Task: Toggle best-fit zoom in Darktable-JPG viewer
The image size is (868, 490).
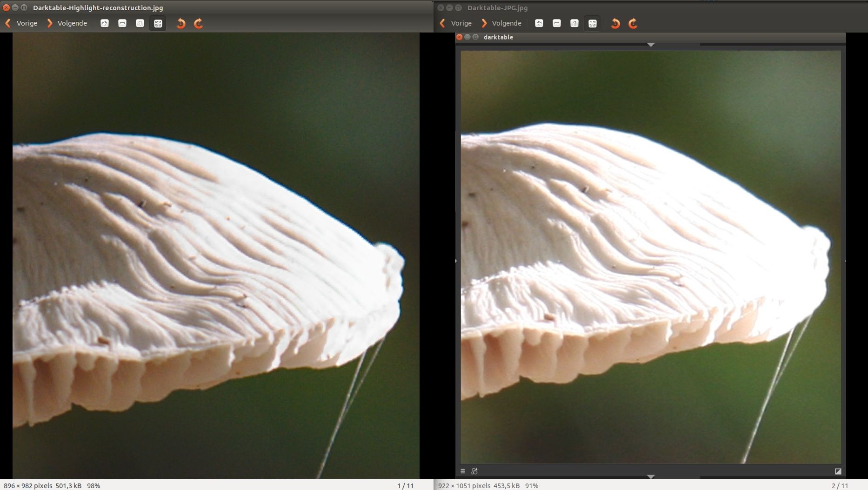Action: click(x=592, y=23)
